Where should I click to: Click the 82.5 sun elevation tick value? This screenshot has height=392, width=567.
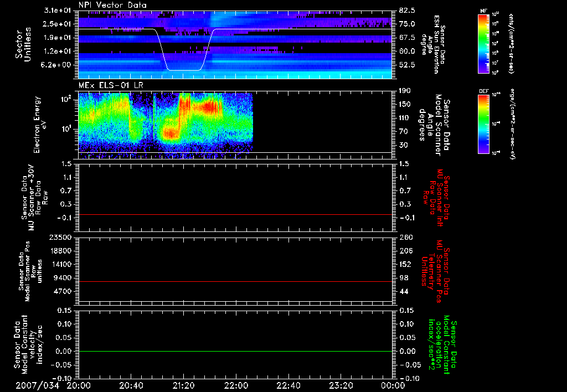point(407,11)
